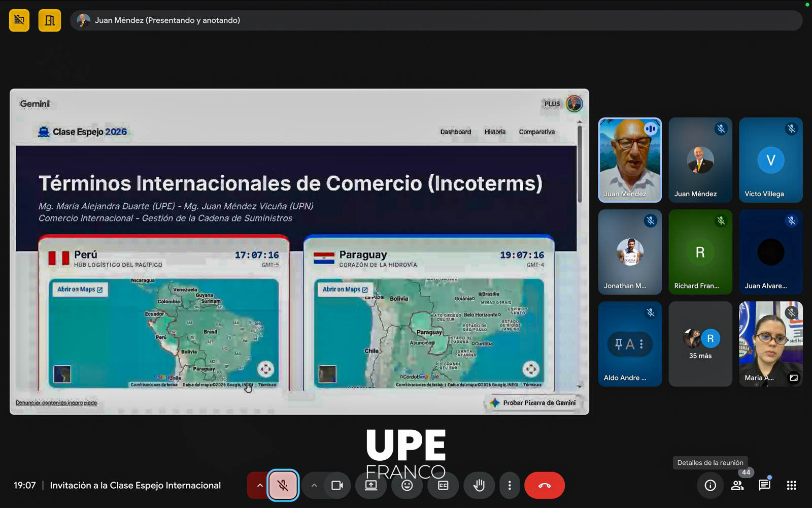Click Comparativa in shared page nav
The image size is (812, 508).
tap(536, 132)
